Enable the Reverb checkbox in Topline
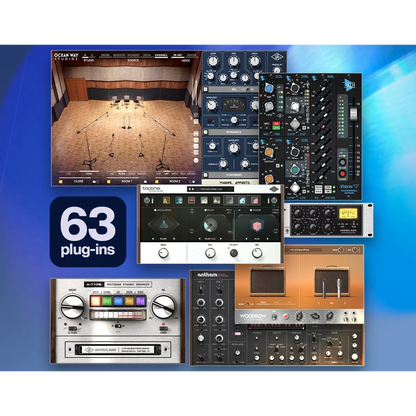This screenshot has width=416, height=416. pyautogui.click(x=251, y=210)
